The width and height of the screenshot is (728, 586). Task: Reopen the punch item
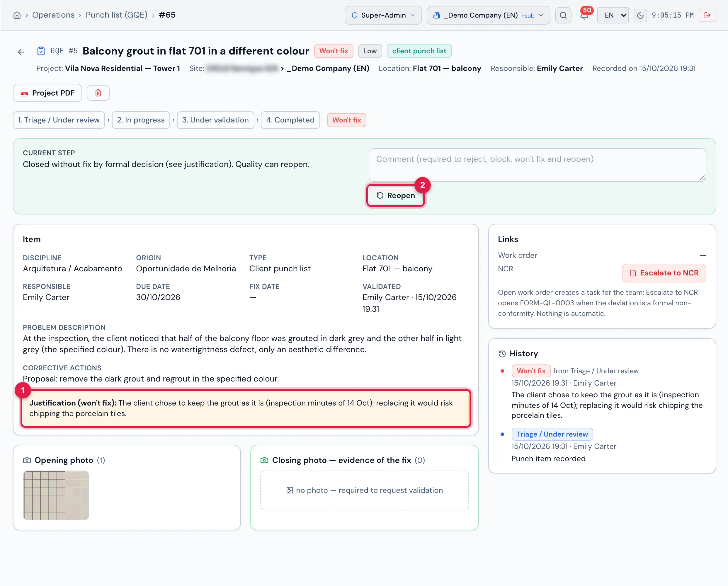[x=395, y=195]
